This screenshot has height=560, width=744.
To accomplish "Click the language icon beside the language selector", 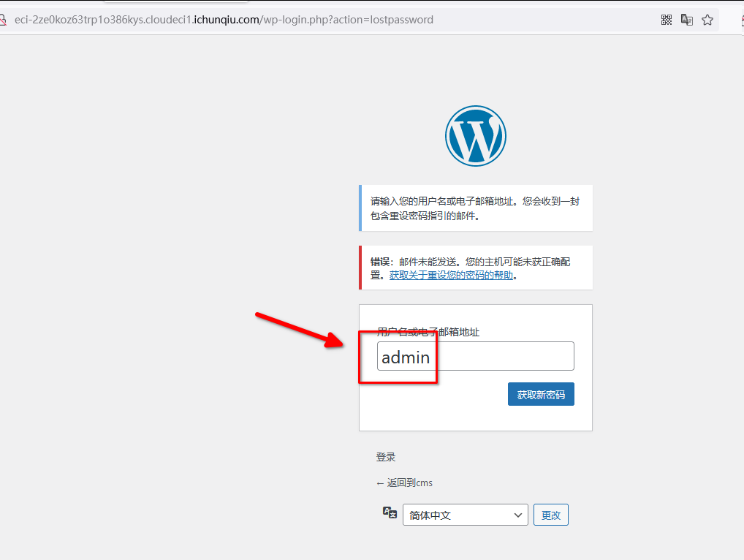I will tap(390, 513).
